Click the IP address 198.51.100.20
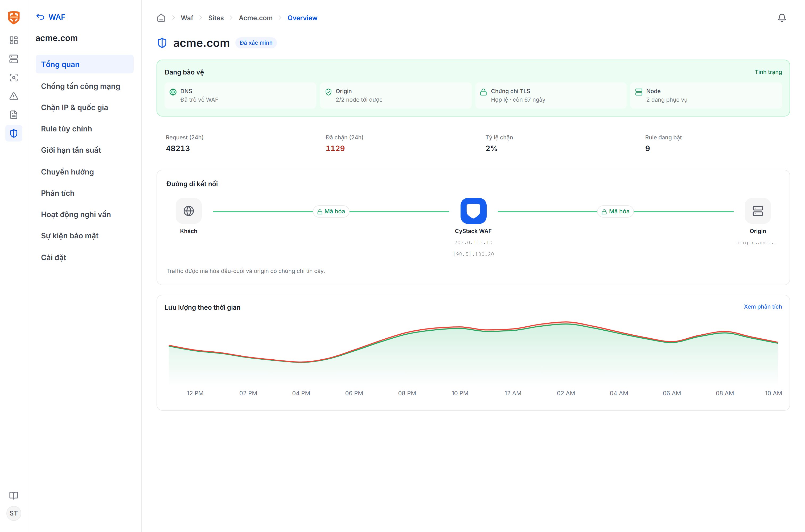Screen dimensions: 805x532 473,255
